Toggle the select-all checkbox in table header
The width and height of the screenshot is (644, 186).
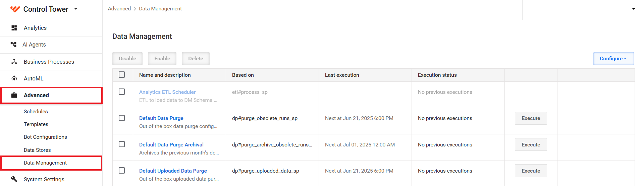point(122,75)
